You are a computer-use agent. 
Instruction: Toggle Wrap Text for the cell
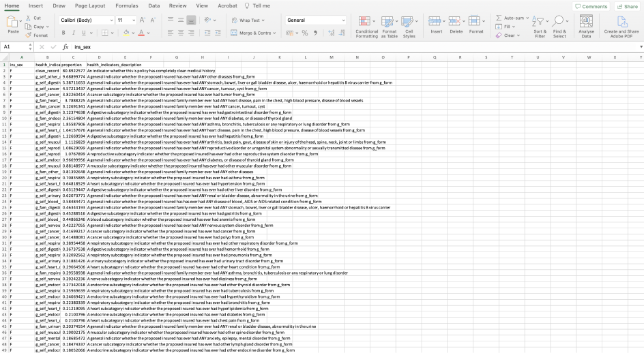coord(246,20)
